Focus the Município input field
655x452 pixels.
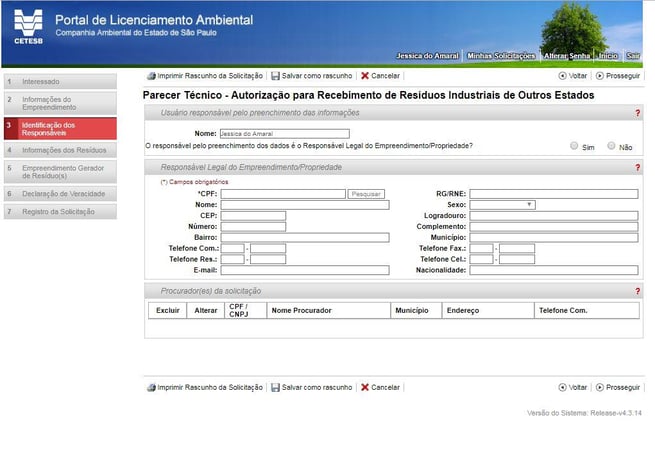pos(553,237)
